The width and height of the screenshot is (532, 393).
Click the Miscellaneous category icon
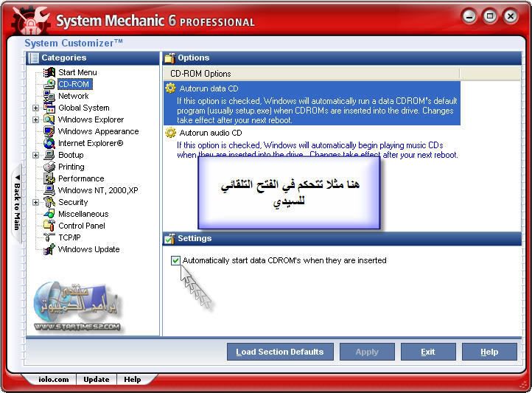[49, 214]
